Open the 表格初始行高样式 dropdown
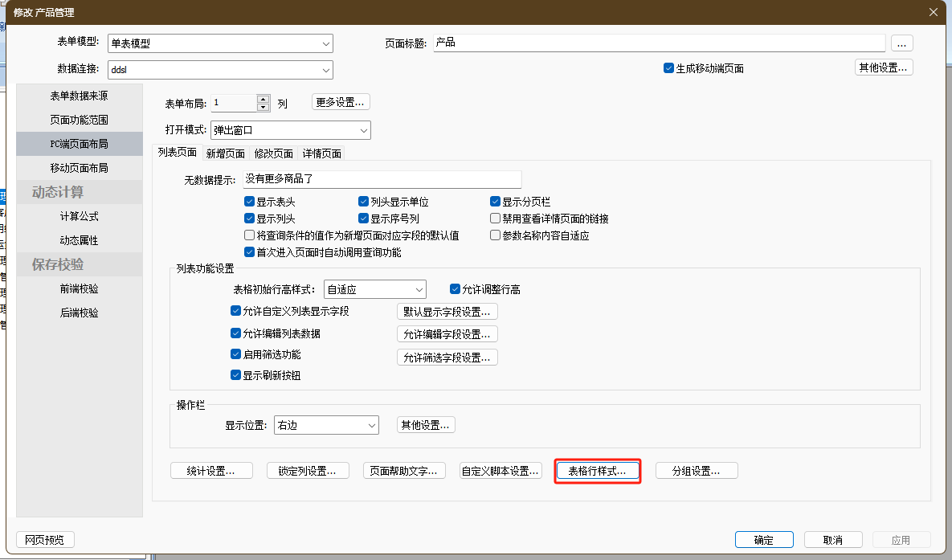The height and width of the screenshot is (560, 952). (x=419, y=289)
